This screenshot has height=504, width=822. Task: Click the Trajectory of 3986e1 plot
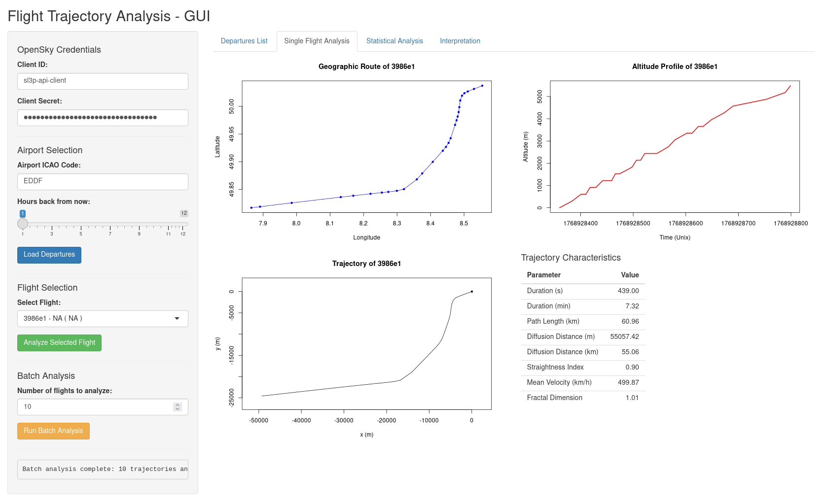click(x=366, y=344)
